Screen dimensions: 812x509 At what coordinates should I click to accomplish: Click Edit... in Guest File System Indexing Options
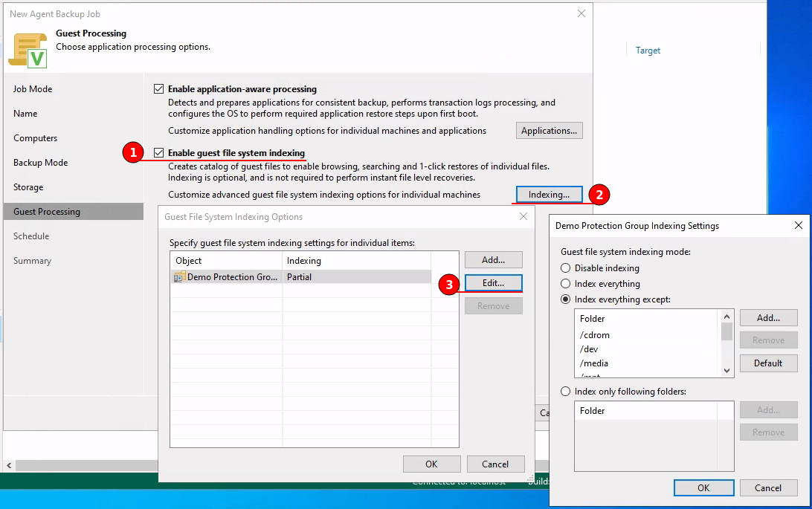pos(493,283)
